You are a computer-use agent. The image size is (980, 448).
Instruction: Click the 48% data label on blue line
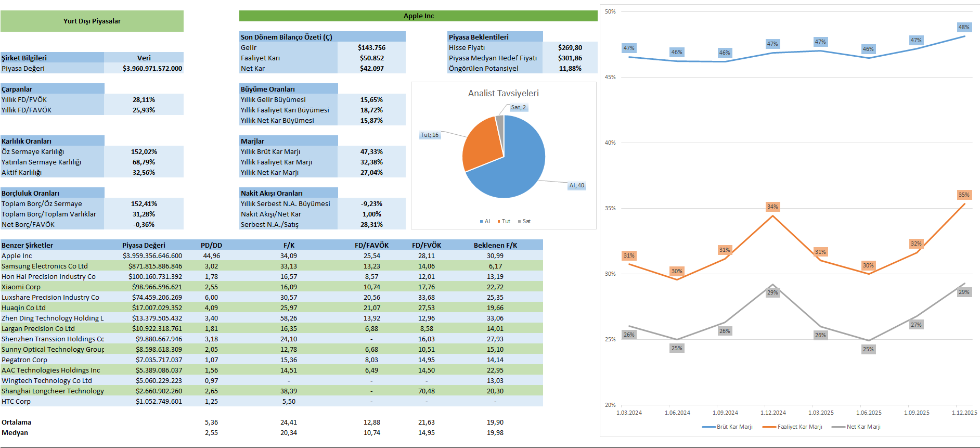point(963,27)
